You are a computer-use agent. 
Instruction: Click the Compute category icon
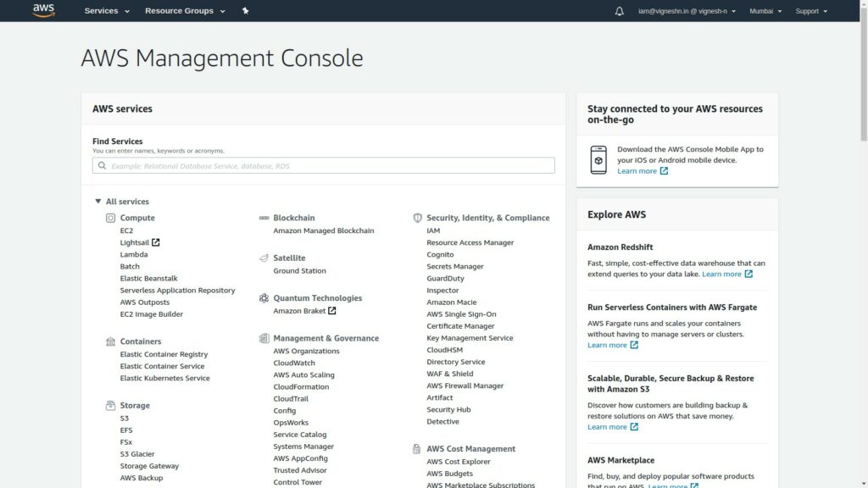click(111, 218)
